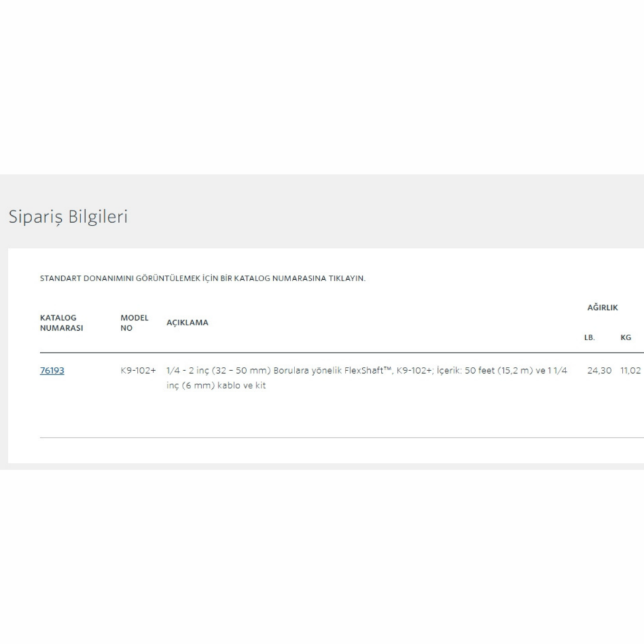644x644 pixels.
Task: Click the Sipariş Bilgileri heading
Action: [68, 217]
